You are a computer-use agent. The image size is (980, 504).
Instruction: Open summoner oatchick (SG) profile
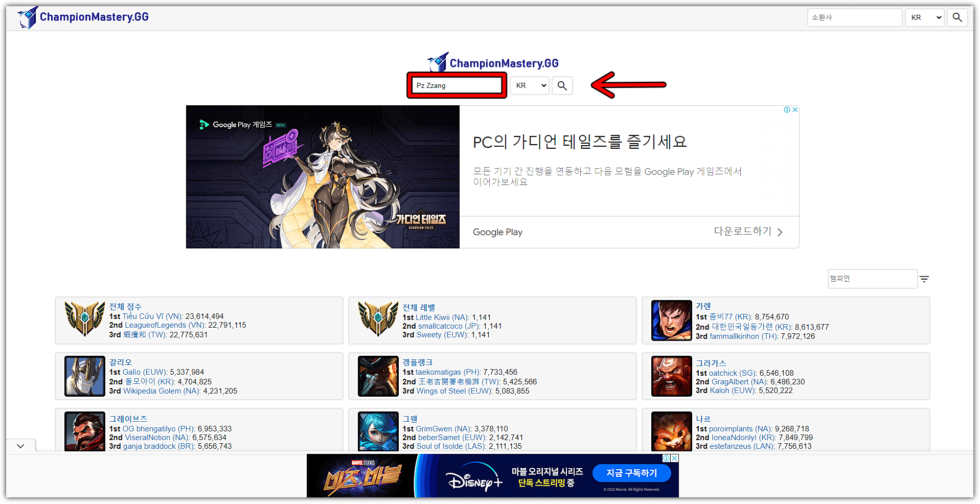[733, 373]
